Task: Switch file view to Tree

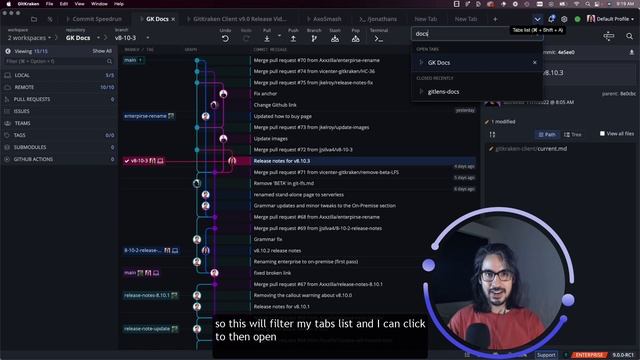Action: 572,134
